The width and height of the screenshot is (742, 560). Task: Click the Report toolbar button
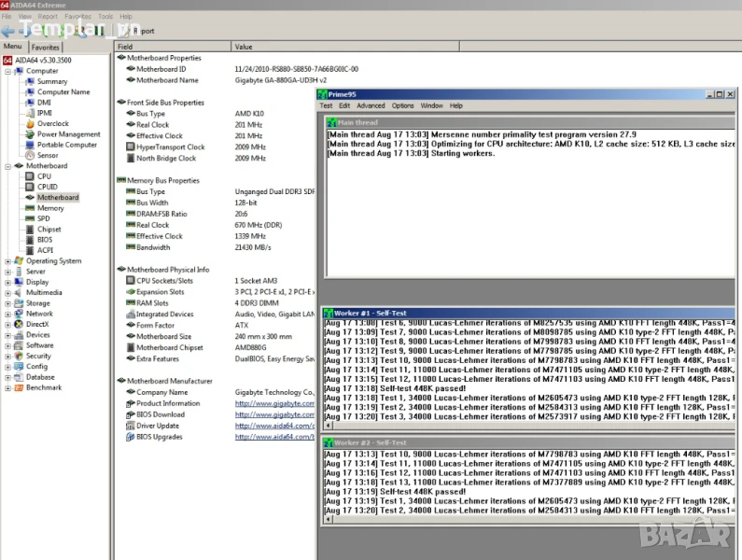(x=142, y=31)
